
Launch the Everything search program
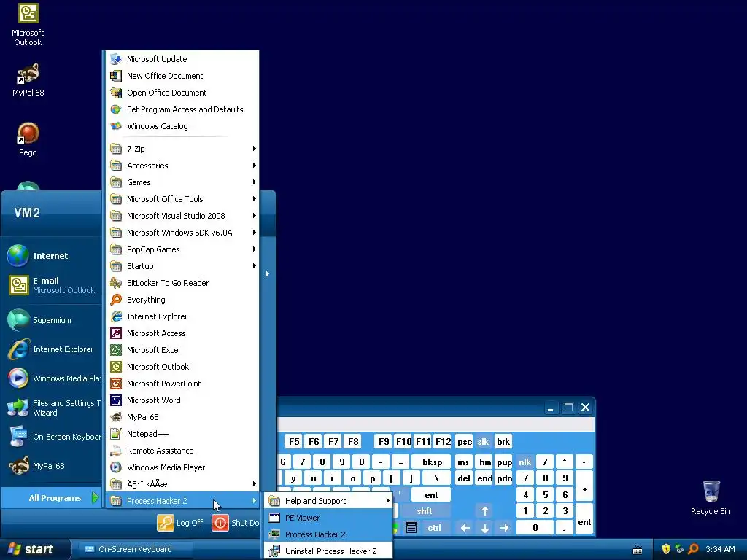point(182,300)
